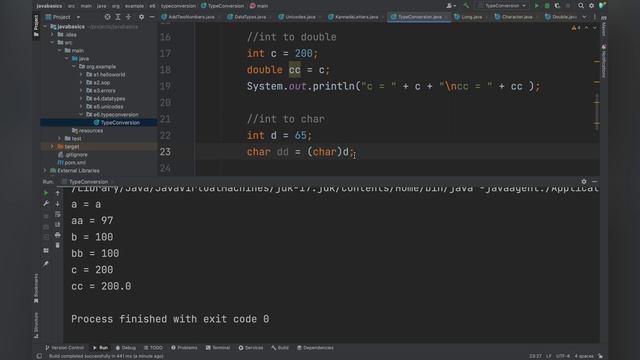
Task: Open IDE settings gear in top toolbar
Action: (x=591, y=6)
